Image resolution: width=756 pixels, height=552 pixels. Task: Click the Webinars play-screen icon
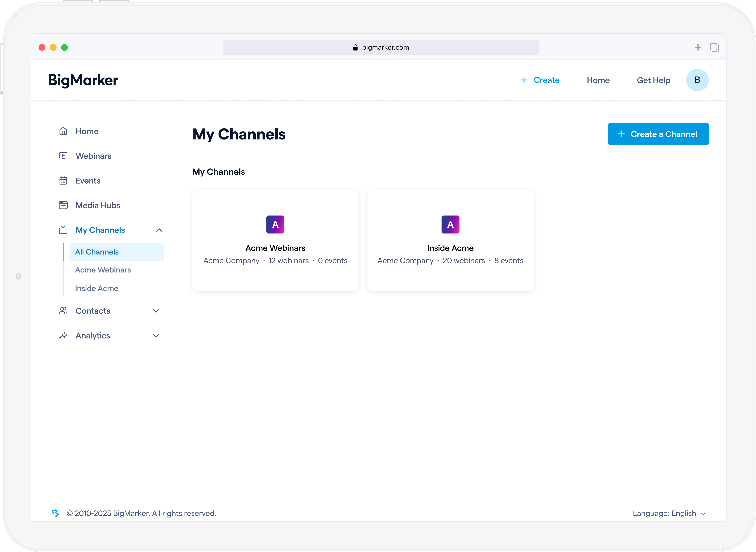[63, 156]
